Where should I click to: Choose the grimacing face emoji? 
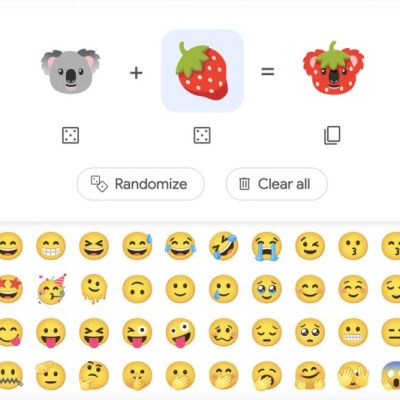point(353,332)
